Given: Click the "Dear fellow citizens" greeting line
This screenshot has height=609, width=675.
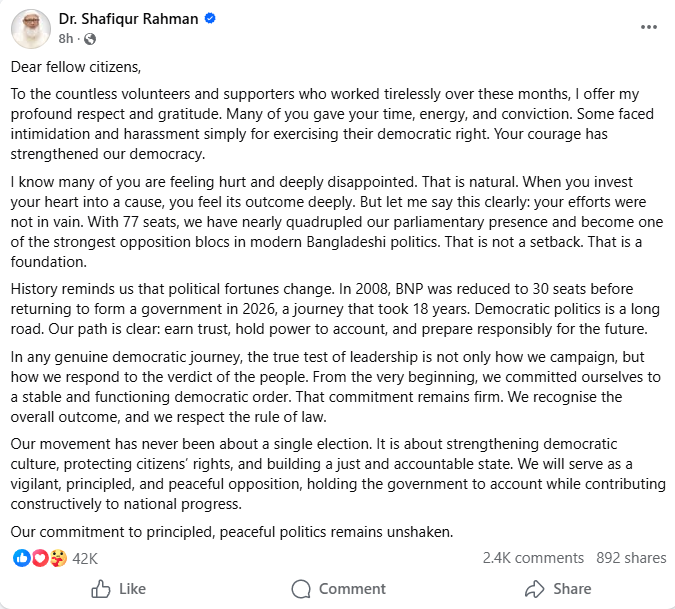Looking at the screenshot, I should pos(77,67).
